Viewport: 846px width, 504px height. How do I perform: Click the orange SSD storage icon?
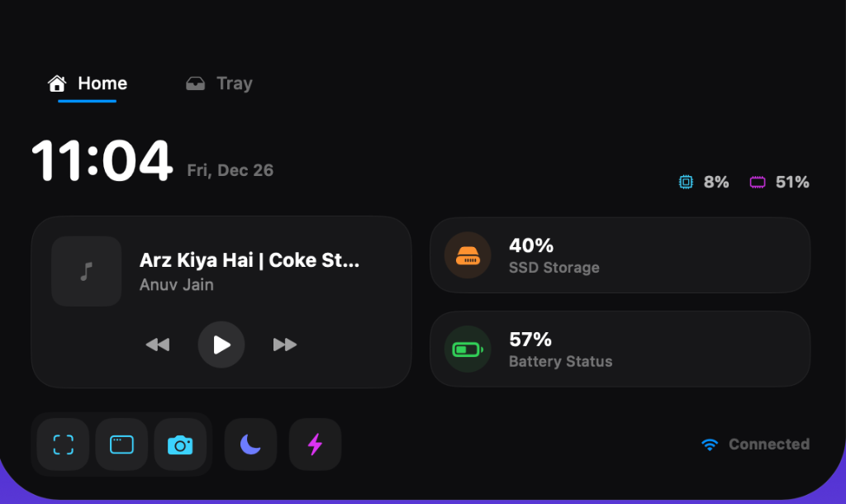click(468, 255)
